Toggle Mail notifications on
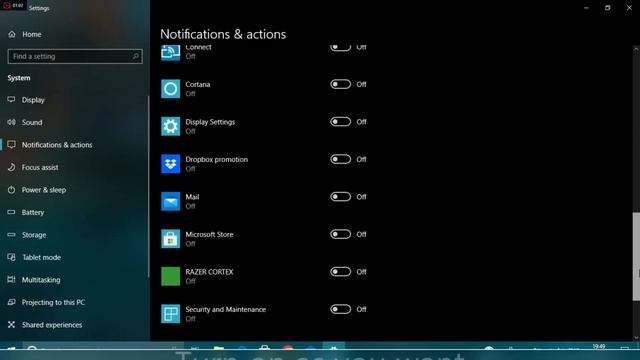 [340, 197]
